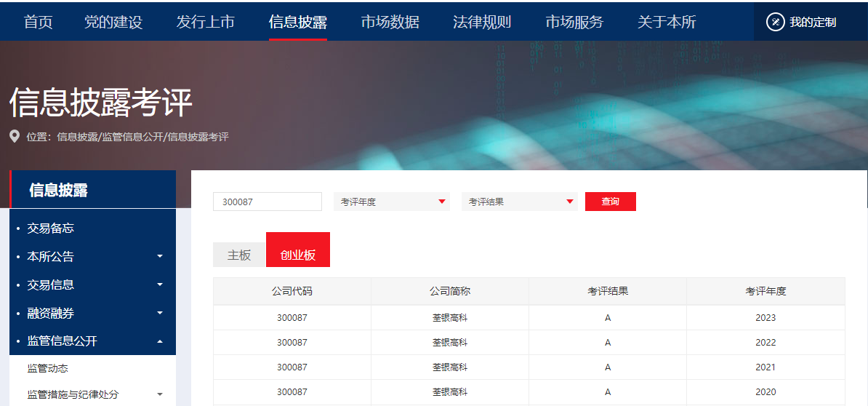Click the location pin icon beside 位置
This screenshot has width=868, height=406.
15,136
